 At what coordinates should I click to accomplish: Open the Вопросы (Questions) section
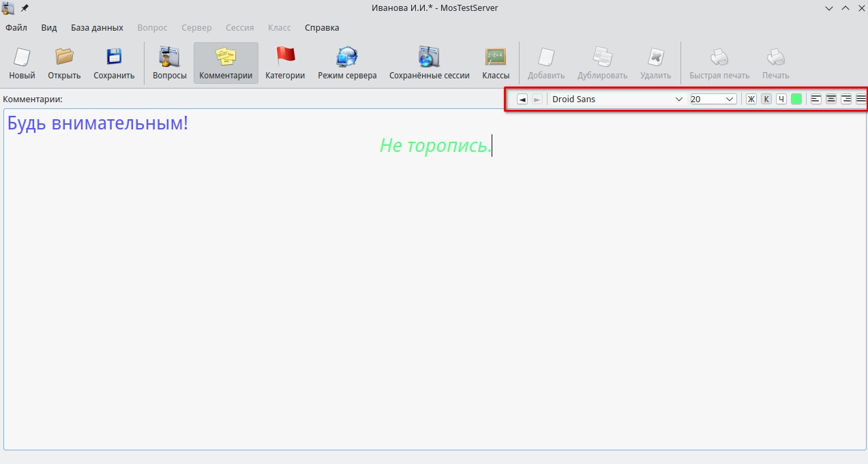coord(169,57)
